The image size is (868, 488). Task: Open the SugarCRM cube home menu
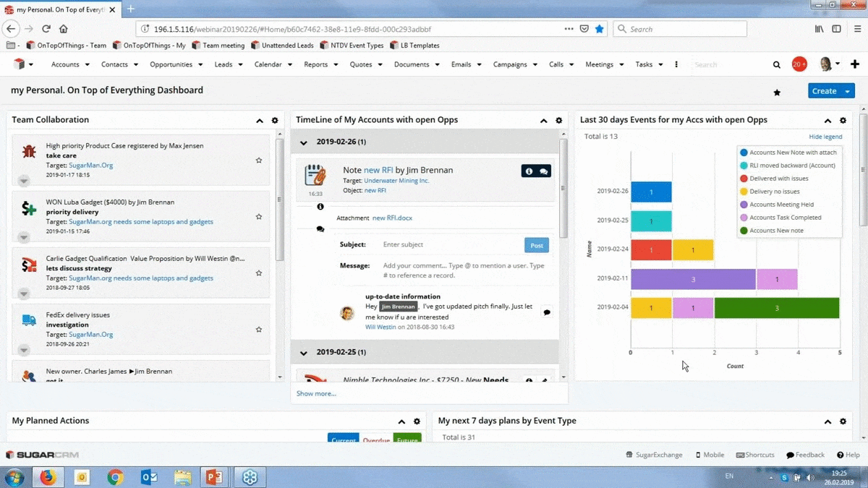(24, 64)
